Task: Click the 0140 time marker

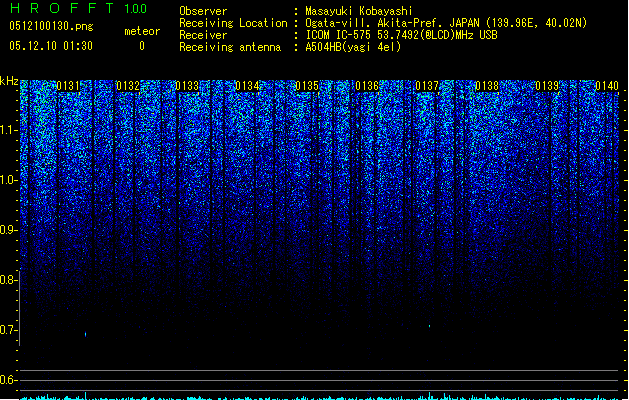Action: (607, 86)
